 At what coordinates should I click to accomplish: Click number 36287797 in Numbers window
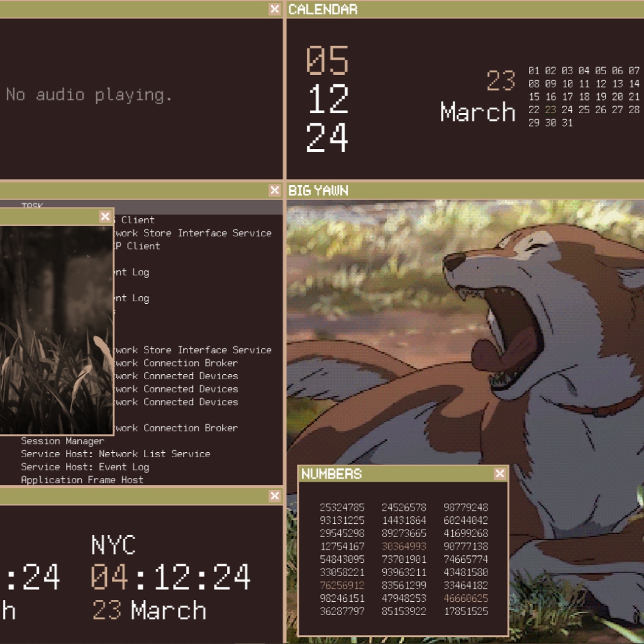pyautogui.click(x=342, y=611)
